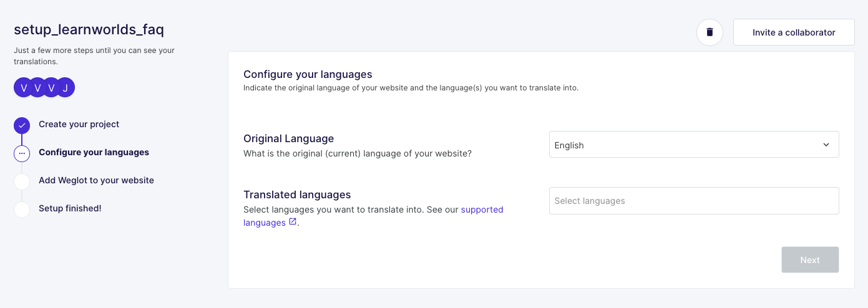Click the trash delete project icon
868x308 pixels.
point(710,32)
